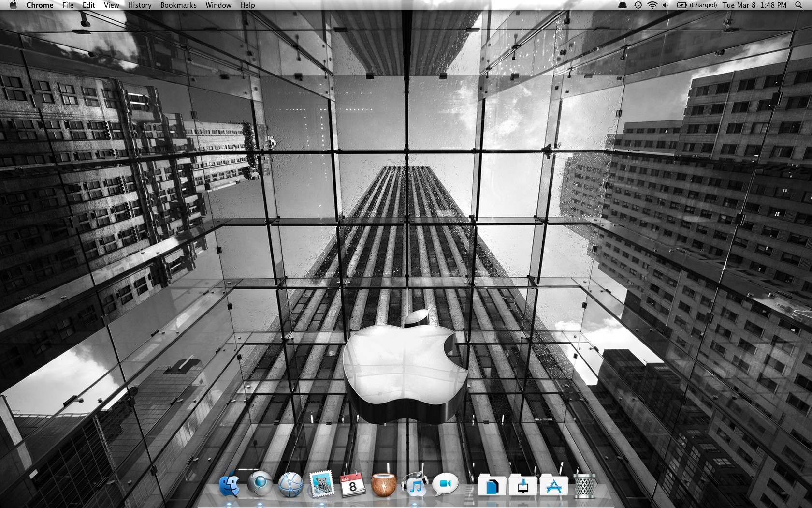The image size is (812, 508).
Task: Open iCal calendar showing Mar 8
Action: tap(352, 484)
